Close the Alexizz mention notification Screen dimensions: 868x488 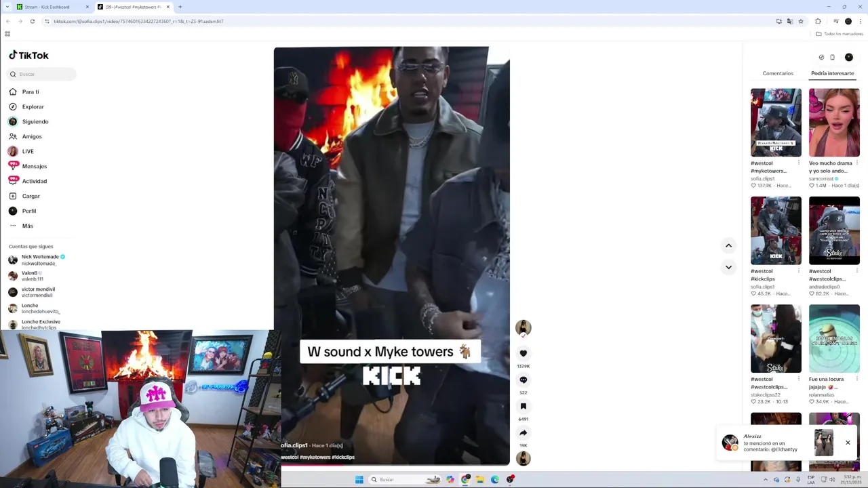pos(848,443)
